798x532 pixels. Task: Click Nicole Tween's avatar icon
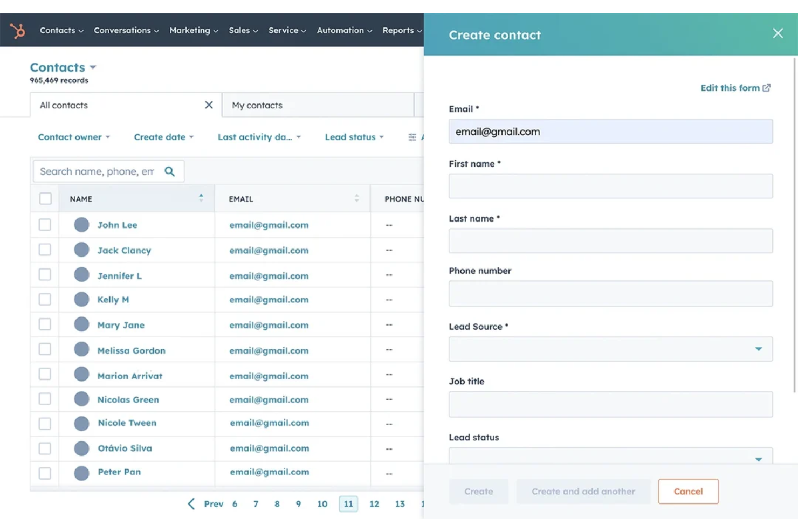81,424
